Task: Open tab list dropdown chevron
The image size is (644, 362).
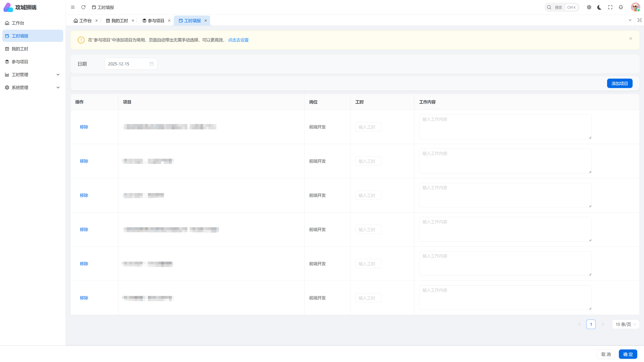Action: pyautogui.click(x=630, y=20)
